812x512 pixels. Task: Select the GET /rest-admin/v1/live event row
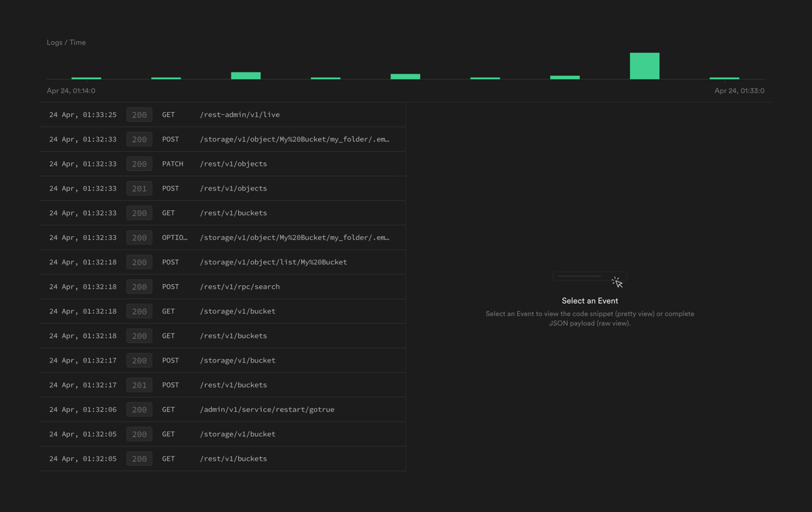click(223, 114)
